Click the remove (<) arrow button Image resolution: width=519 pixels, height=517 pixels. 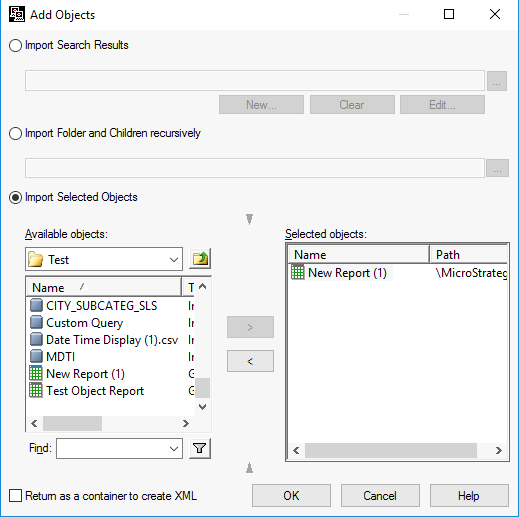tap(250, 361)
